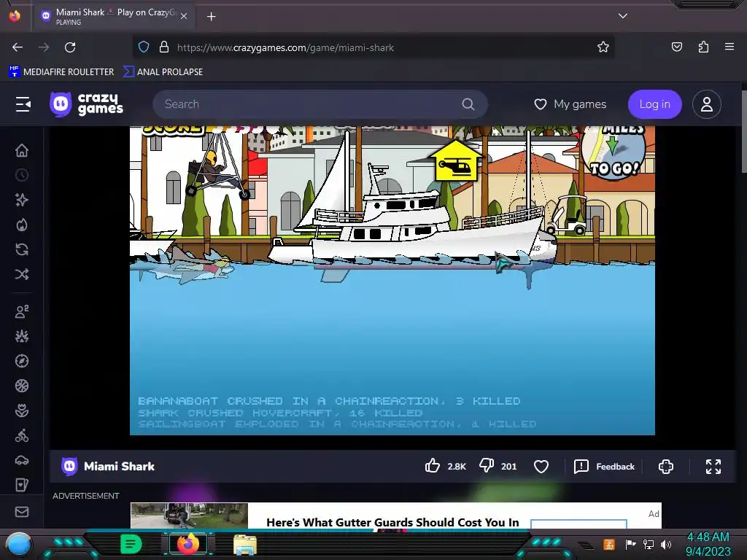This screenshot has width=747, height=560.
Task: Open the card games sidebar icon
Action: pos(22,485)
